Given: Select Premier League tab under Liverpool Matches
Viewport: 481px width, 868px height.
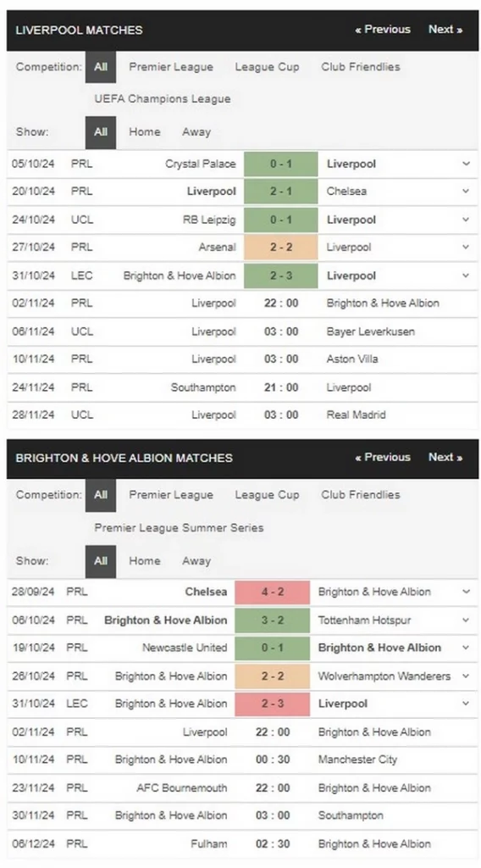Looking at the screenshot, I should pyautogui.click(x=171, y=67).
